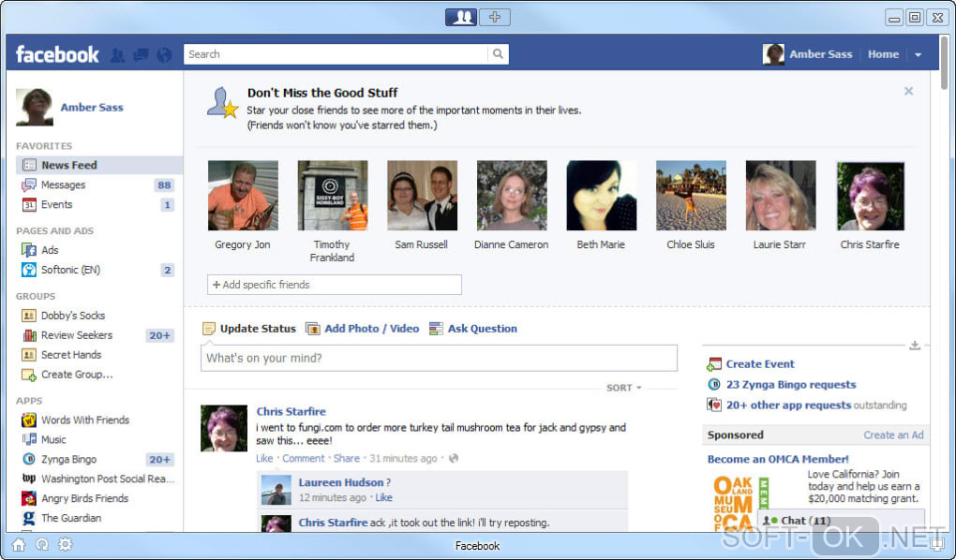Open the Angry Birds Friends app icon

tap(29, 498)
